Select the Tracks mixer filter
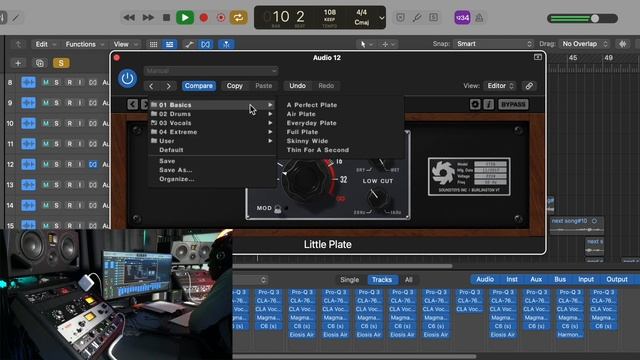 tap(382, 280)
